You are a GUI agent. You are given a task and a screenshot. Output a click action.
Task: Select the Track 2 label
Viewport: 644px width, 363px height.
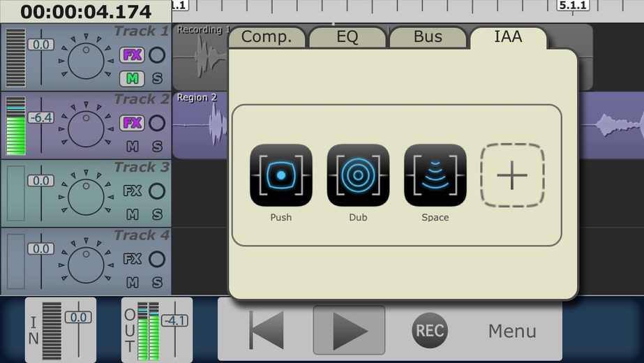pos(141,99)
